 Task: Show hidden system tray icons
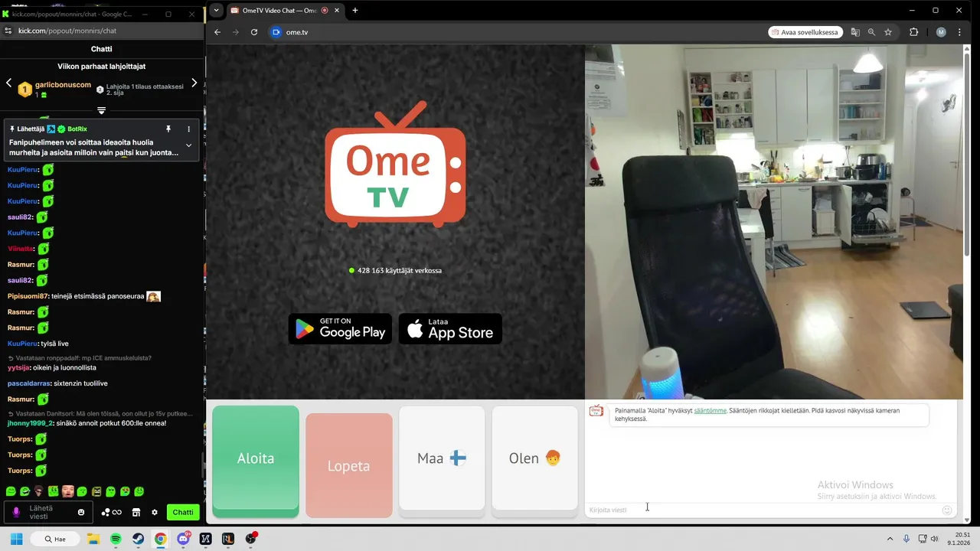coord(890,539)
